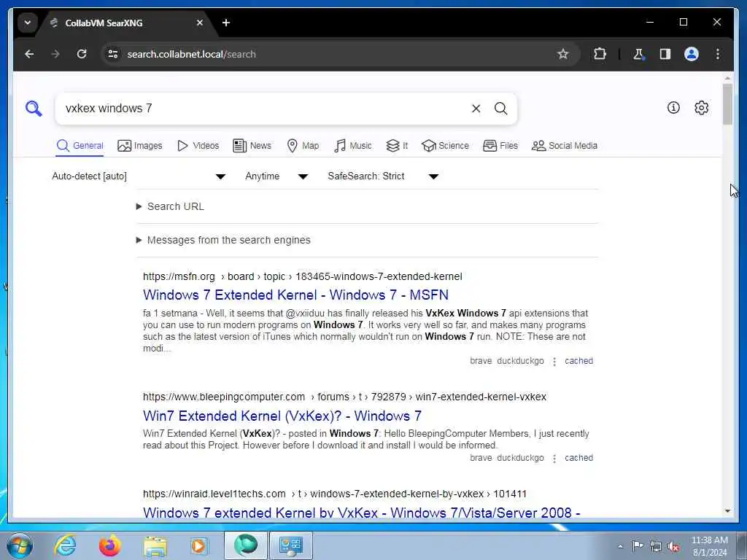This screenshot has width=747, height=560.
Task: Click the address bar URL text
Action: tap(192, 54)
